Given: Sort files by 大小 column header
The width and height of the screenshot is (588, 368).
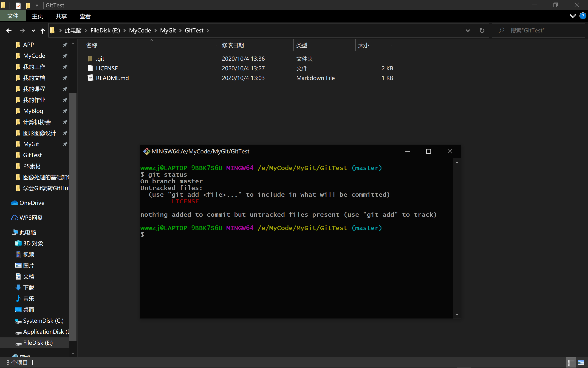Looking at the screenshot, I should click(x=364, y=45).
